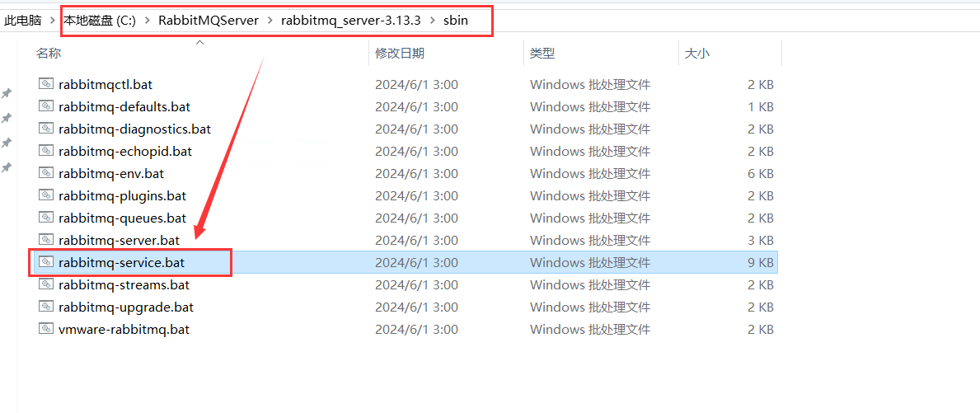
Task: Click the 9 KB size of rabbitmq-service.bat
Action: tap(761, 263)
